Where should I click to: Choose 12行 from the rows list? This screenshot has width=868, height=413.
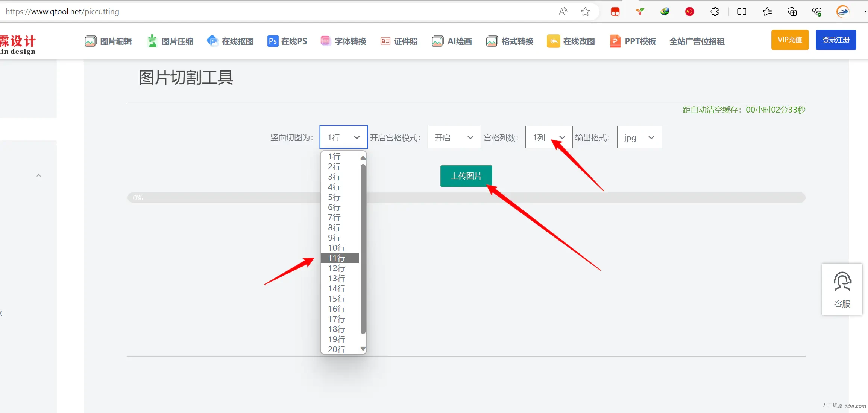coord(340,268)
